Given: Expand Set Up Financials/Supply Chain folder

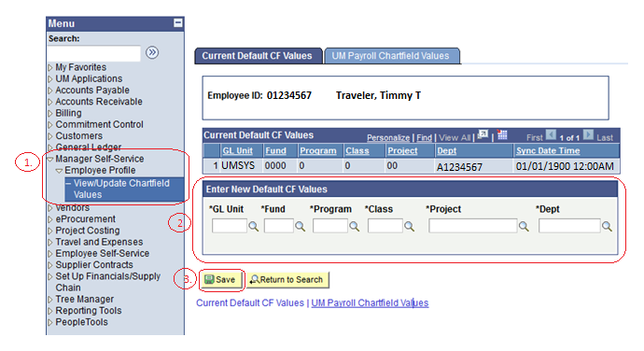Looking at the screenshot, I should pos(50,277).
